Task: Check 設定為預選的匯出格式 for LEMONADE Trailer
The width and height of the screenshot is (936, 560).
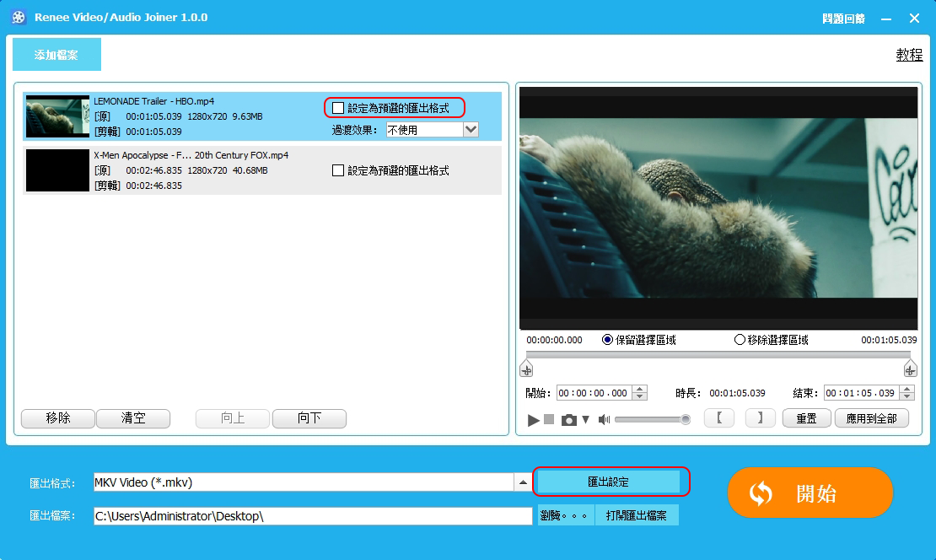Action: point(338,108)
